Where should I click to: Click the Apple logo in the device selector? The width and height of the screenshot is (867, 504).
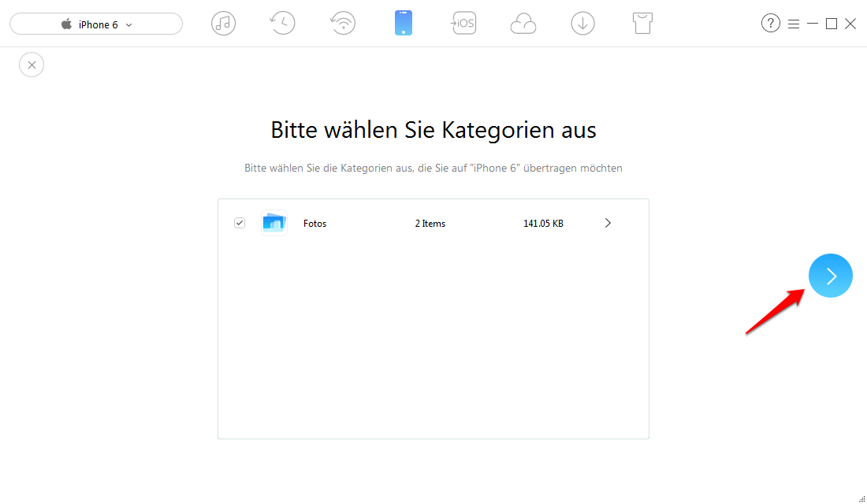66,24
